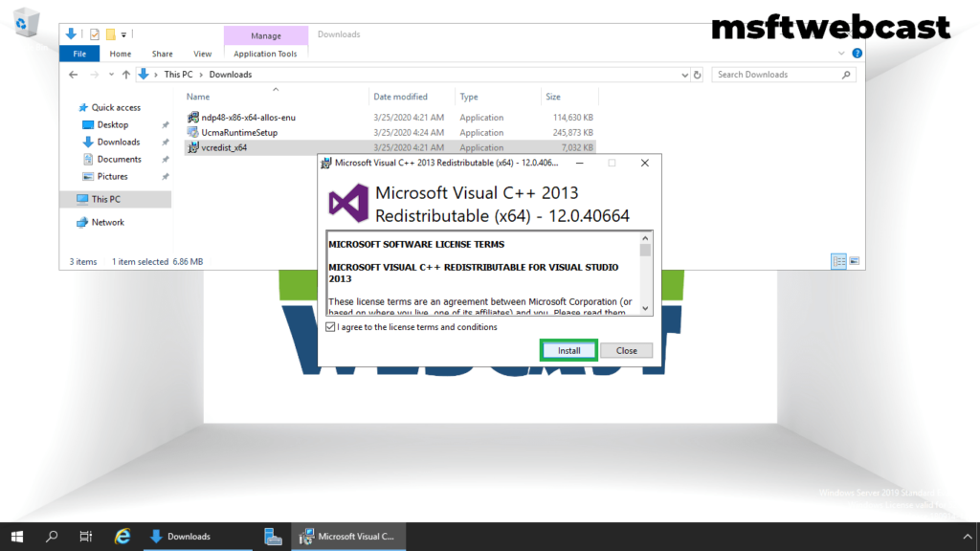Toggle the agree to license terms checkbox

(330, 327)
